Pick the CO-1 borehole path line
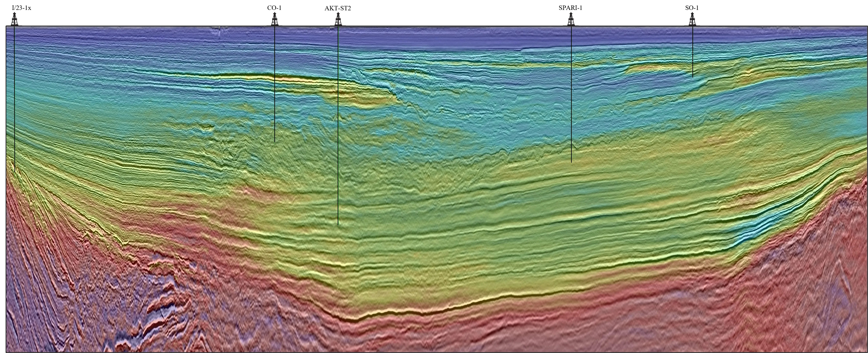The height and width of the screenshot is (353, 868). point(275,84)
